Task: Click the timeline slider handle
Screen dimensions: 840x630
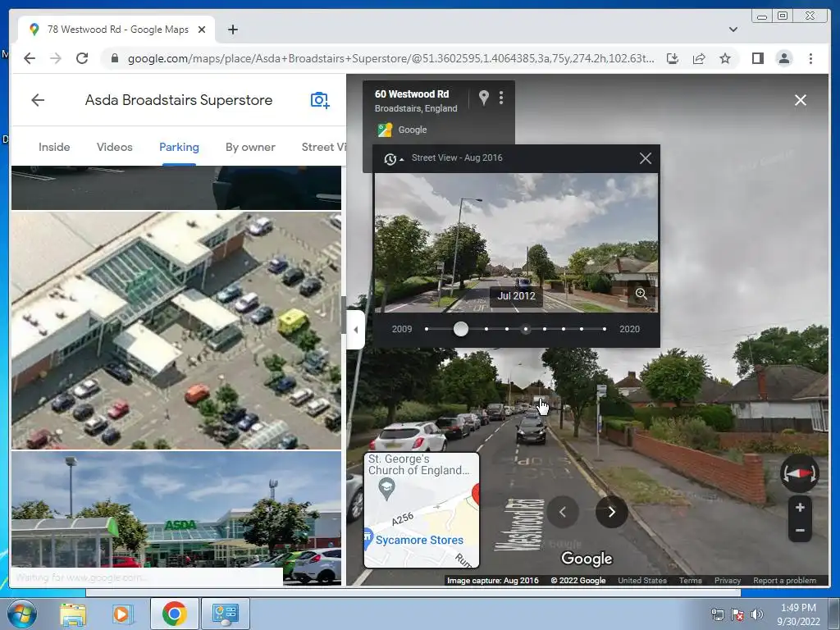Action: point(461,329)
